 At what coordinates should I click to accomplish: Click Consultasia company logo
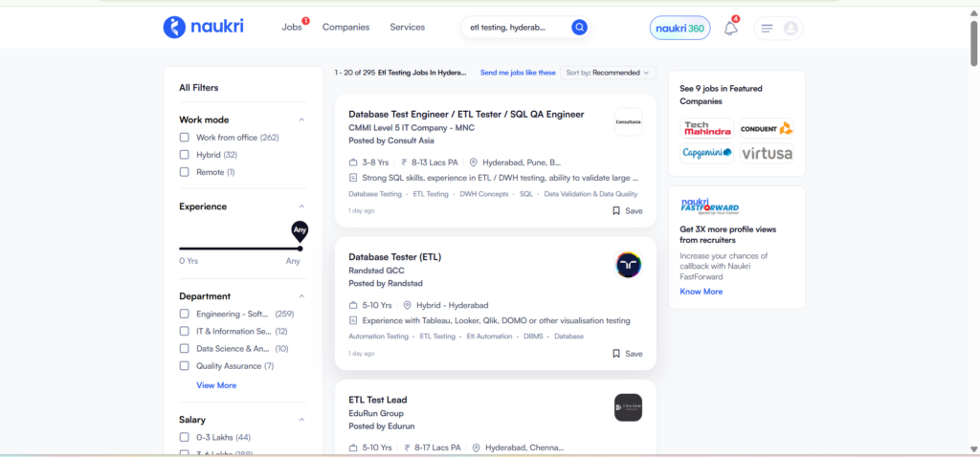pyautogui.click(x=628, y=121)
